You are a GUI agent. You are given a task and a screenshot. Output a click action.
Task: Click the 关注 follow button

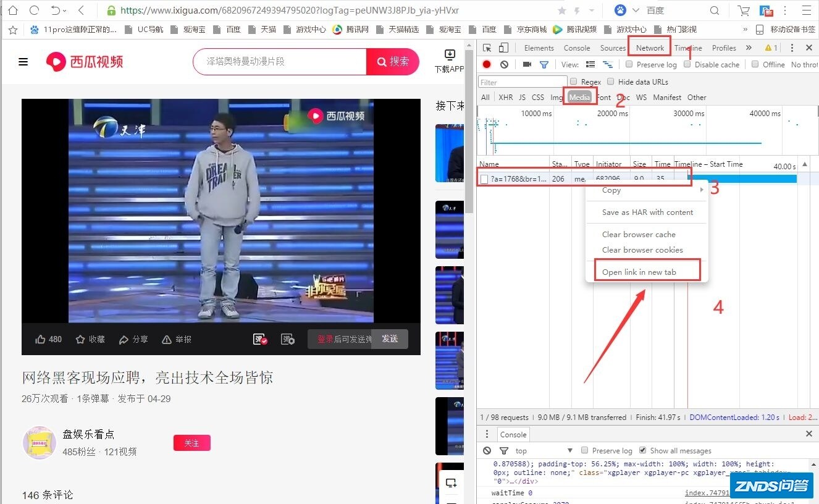192,443
